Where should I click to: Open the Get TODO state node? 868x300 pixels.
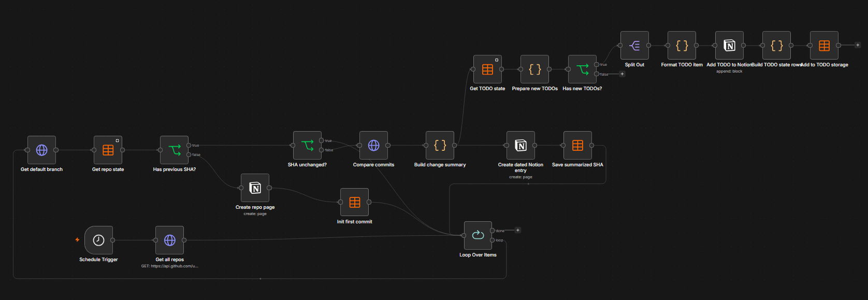point(487,69)
